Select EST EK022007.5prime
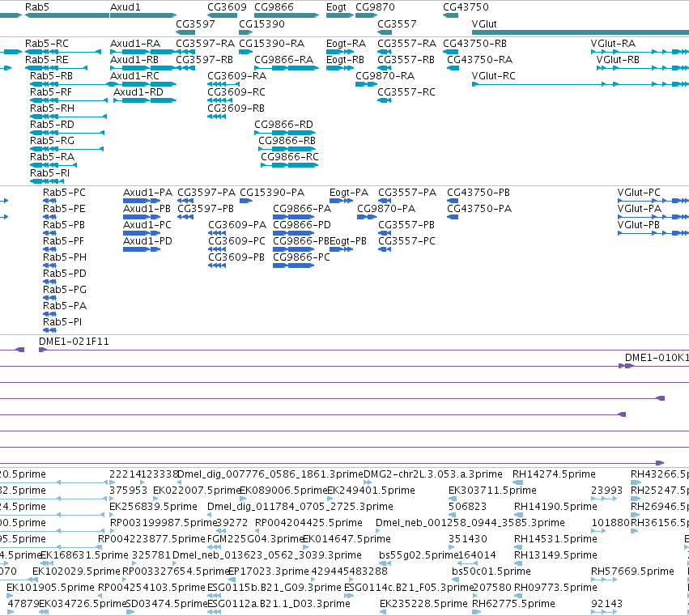This screenshot has height=616, width=689. (x=197, y=491)
